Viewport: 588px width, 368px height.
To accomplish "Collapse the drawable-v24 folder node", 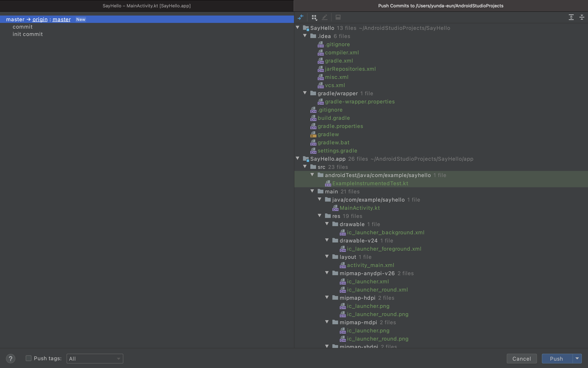I will point(327,240).
